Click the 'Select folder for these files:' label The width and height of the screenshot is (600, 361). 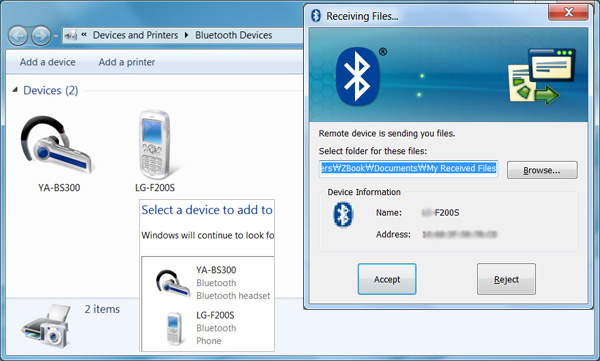pos(373,151)
